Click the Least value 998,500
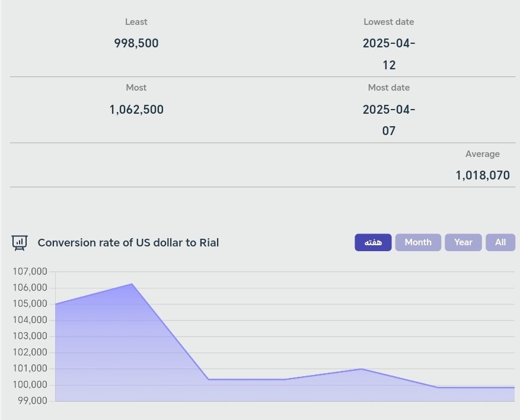 [136, 43]
